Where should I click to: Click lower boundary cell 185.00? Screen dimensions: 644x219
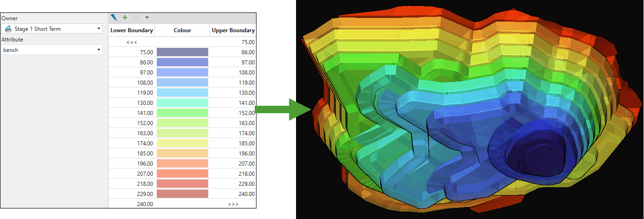pos(131,153)
